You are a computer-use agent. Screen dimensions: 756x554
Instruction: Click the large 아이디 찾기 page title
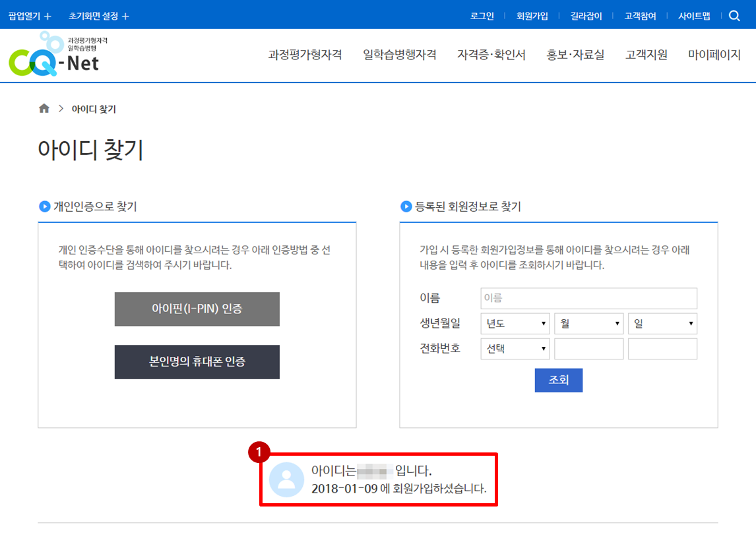click(x=90, y=150)
